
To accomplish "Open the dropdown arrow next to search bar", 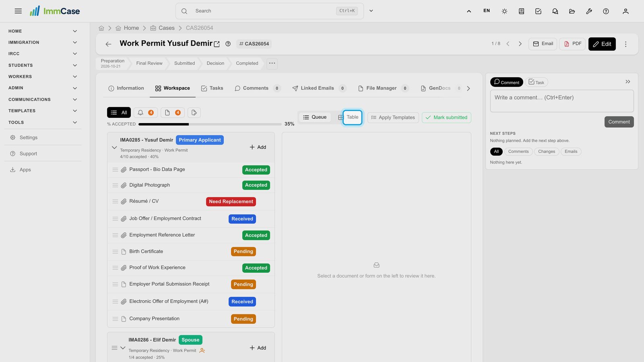I will [371, 11].
